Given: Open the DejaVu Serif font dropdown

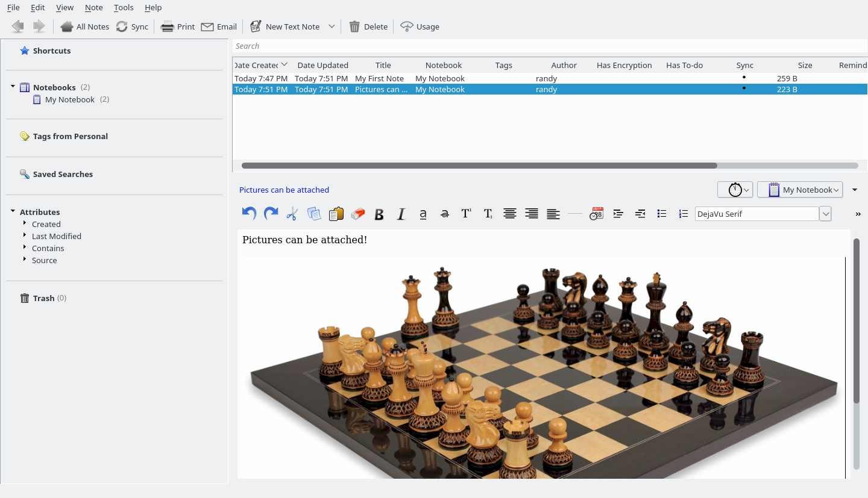Looking at the screenshot, I should click(x=825, y=214).
